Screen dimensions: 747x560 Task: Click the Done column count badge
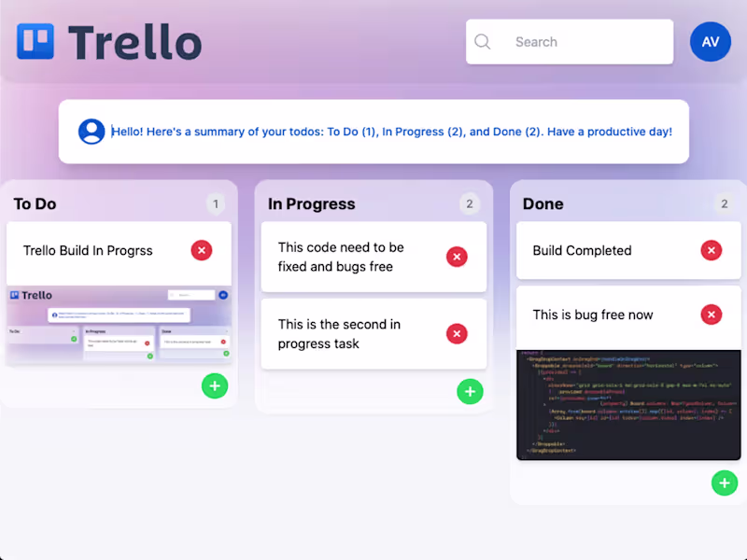coord(725,203)
